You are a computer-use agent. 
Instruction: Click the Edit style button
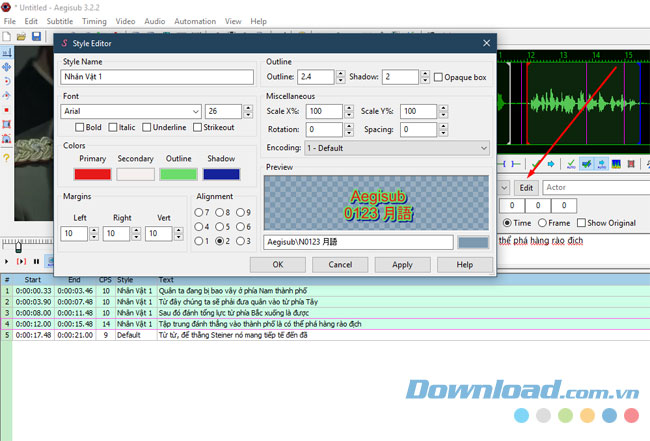(x=526, y=187)
